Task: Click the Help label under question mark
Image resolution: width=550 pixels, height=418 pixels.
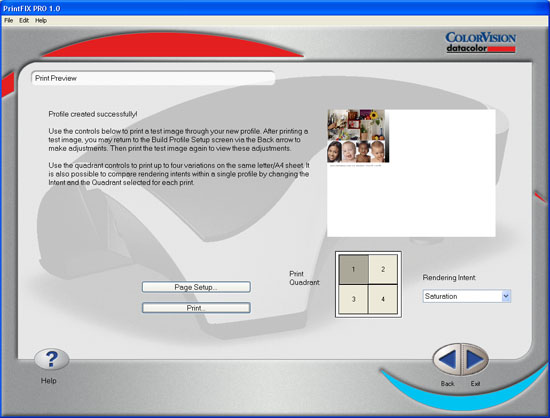Action: click(x=48, y=380)
